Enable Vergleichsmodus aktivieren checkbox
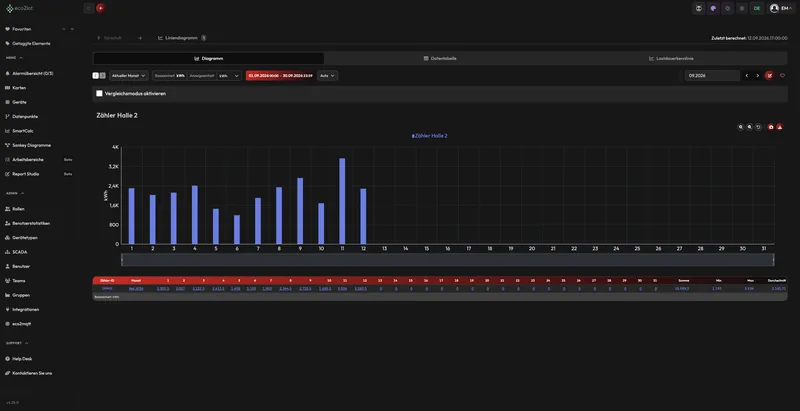Screen dimensions: 800x411 [99, 94]
